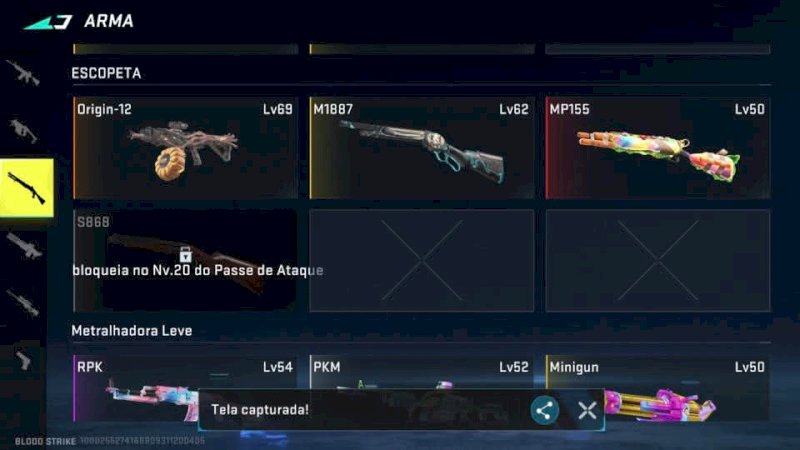
Task: Dismiss the Tela capturada notification
Action: (587, 410)
